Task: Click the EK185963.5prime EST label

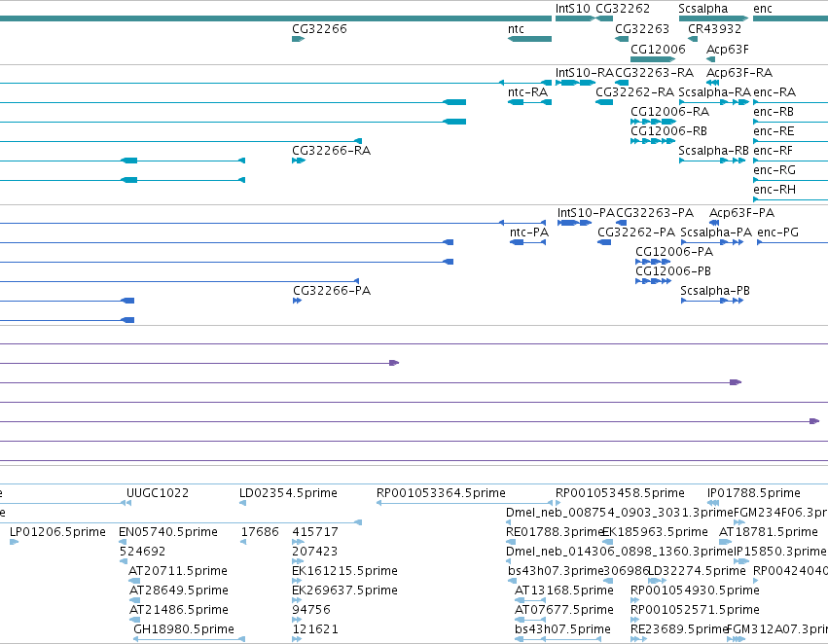Action: (655, 533)
